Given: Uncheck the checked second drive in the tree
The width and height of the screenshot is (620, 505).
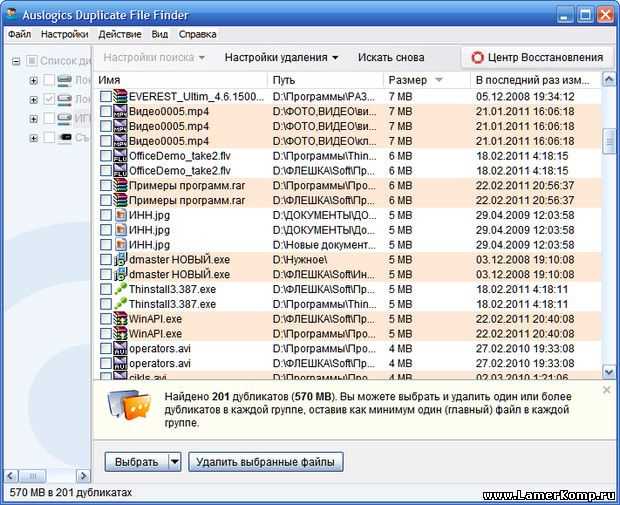Looking at the screenshot, I should [49, 99].
